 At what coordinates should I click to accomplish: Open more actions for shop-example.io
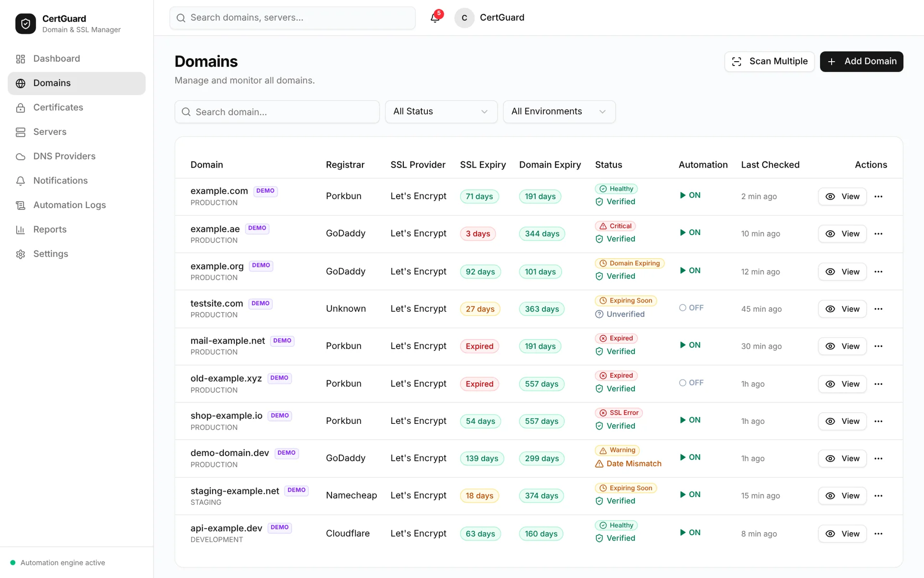(x=878, y=421)
